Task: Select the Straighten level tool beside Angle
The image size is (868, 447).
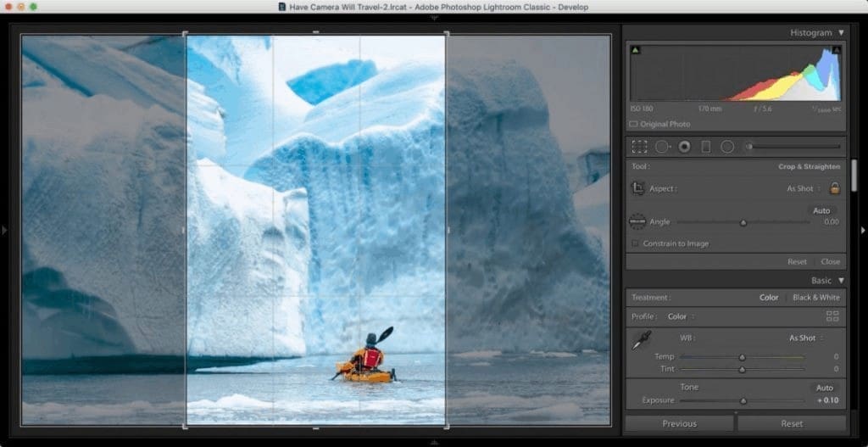Action: point(637,221)
